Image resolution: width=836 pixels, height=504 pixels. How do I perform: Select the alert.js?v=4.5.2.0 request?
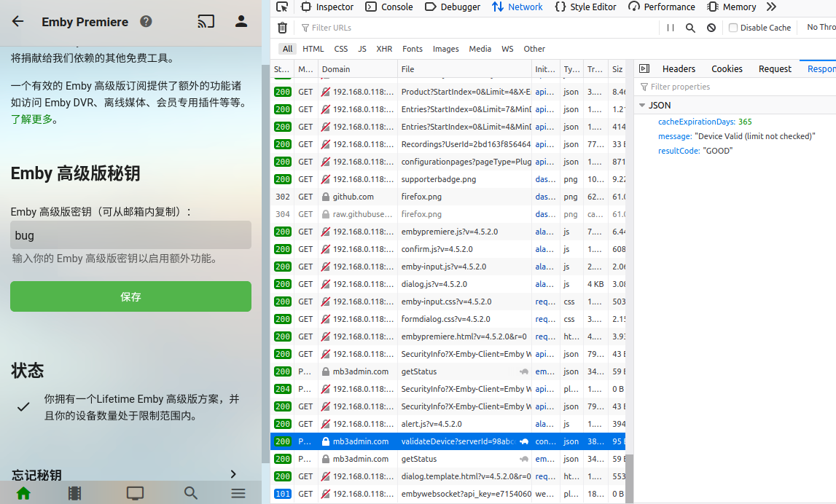[x=448, y=424]
